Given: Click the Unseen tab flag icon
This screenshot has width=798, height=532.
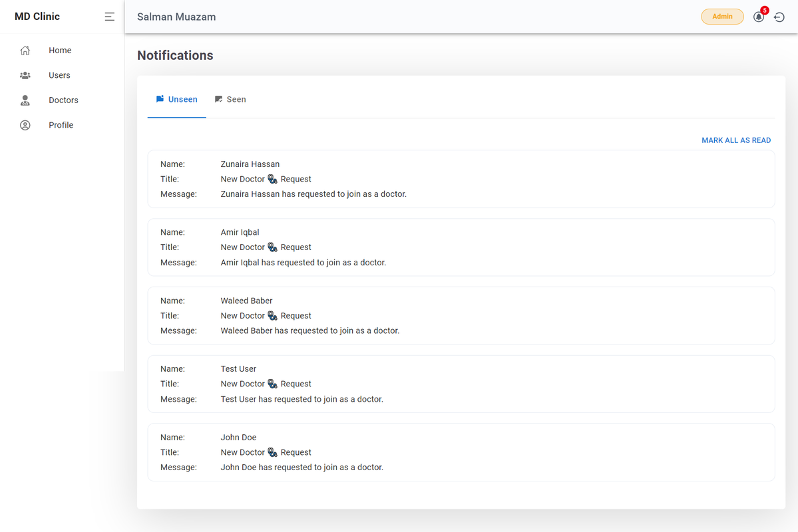Looking at the screenshot, I should click(160, 99).
